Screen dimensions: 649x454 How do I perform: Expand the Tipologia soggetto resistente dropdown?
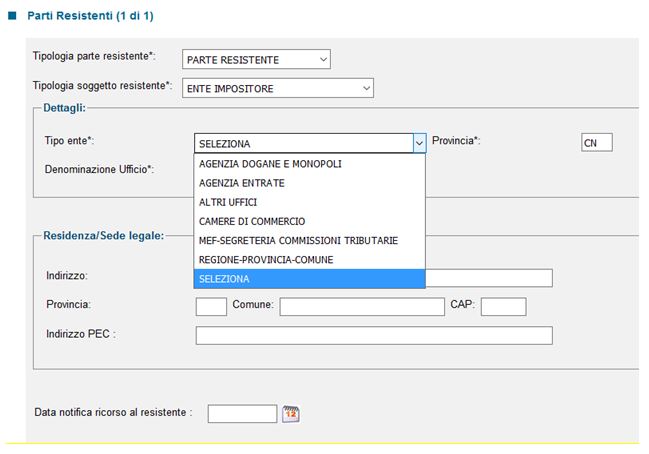277,88
